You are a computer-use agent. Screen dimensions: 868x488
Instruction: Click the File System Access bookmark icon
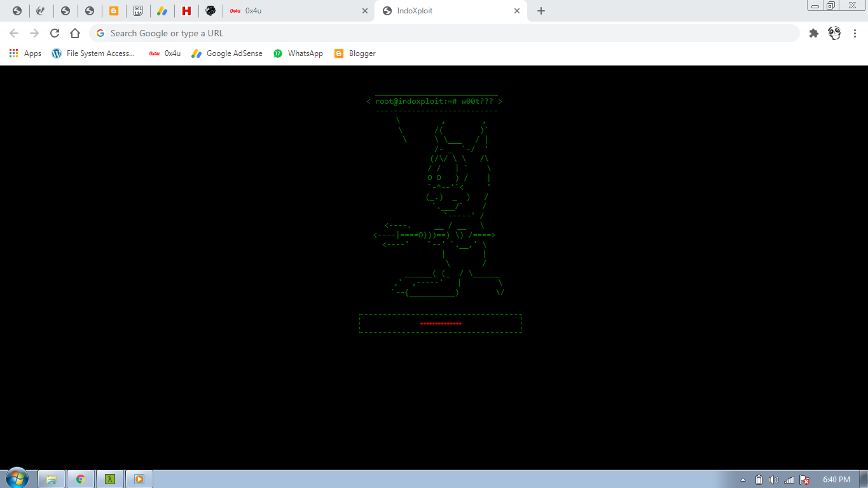tap(56, 53)
